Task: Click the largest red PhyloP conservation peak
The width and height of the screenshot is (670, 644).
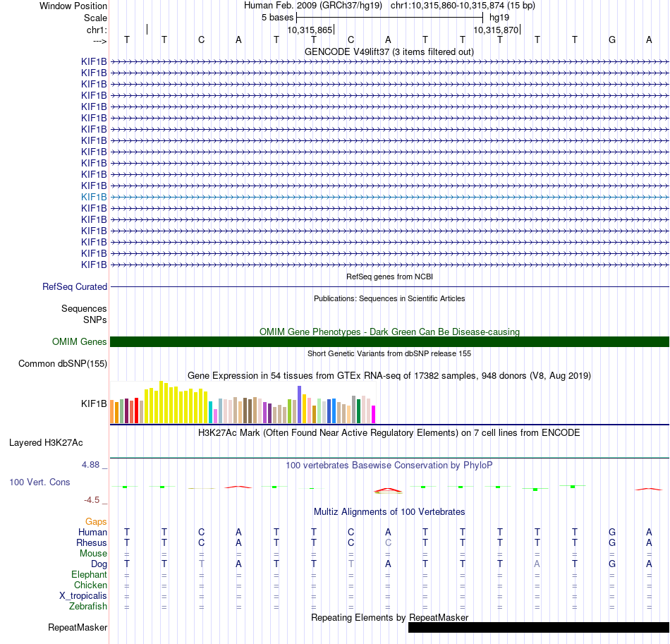Action: [x=388, y=491]
